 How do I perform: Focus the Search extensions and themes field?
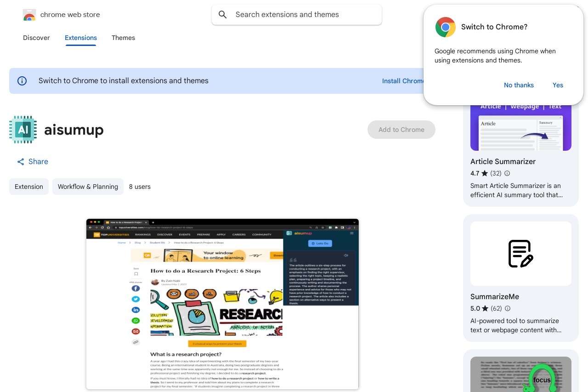[x=297, y=15]
